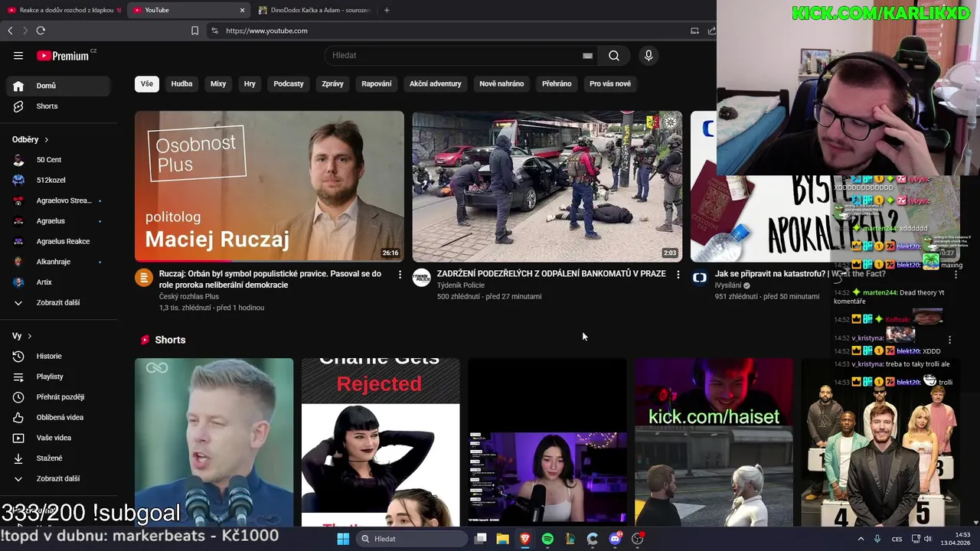980x551 pixels.
Task: Switch to the DinoDodo browser tab
Action: pos(314,10)
